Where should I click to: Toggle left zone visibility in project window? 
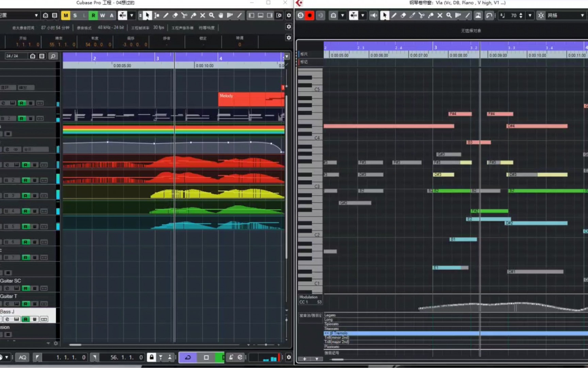[x=251, y=15]
